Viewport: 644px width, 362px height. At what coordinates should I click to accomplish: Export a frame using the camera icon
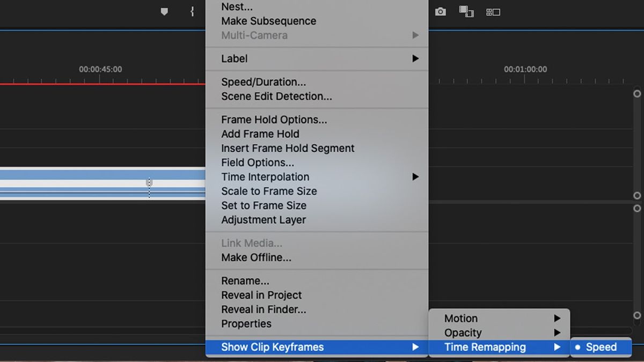pos(440,11)
